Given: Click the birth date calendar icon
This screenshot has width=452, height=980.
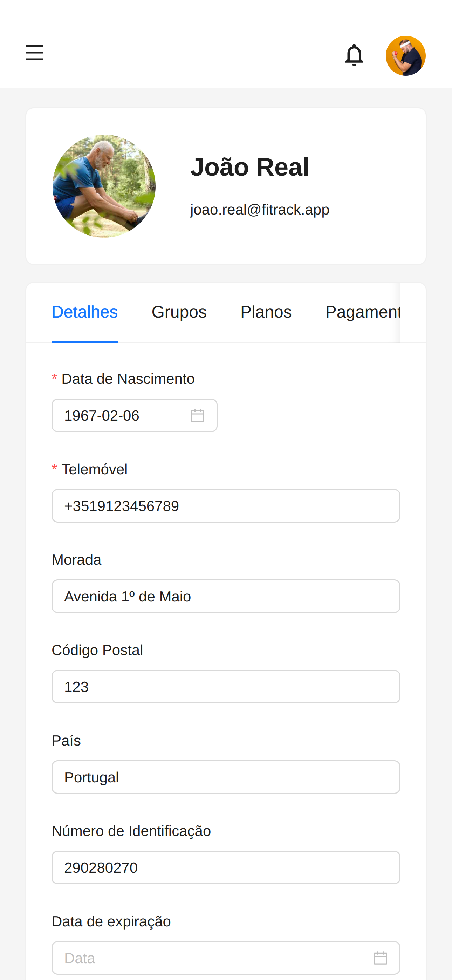Looking at the screenshot, I should 198,415.
